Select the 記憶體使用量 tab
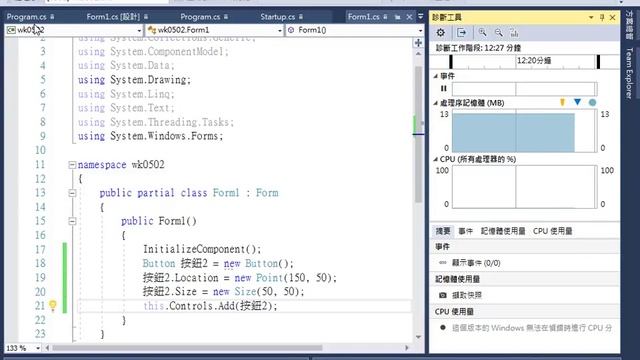Image resolution: width=640 pixels, height=360 pixels. click(x=503, y=231)
